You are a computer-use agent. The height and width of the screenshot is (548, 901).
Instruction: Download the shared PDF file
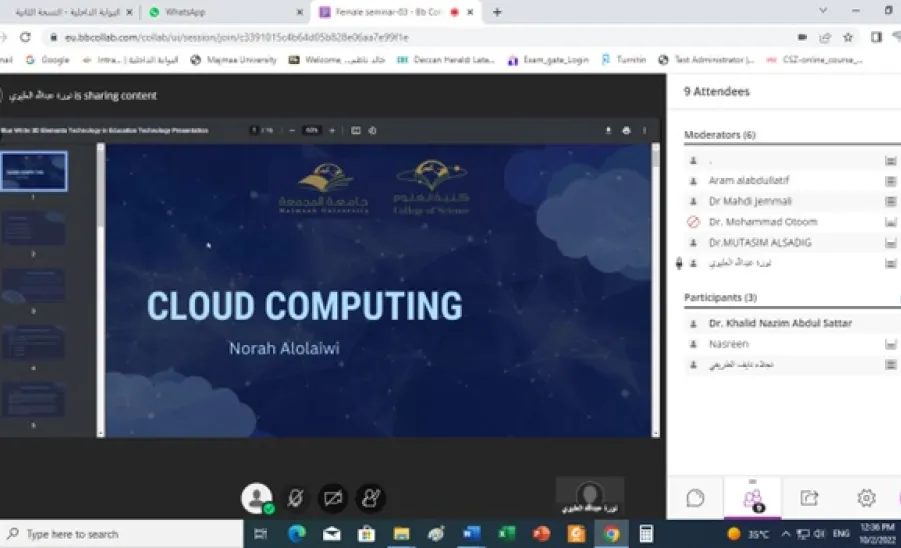coord(608,130)
